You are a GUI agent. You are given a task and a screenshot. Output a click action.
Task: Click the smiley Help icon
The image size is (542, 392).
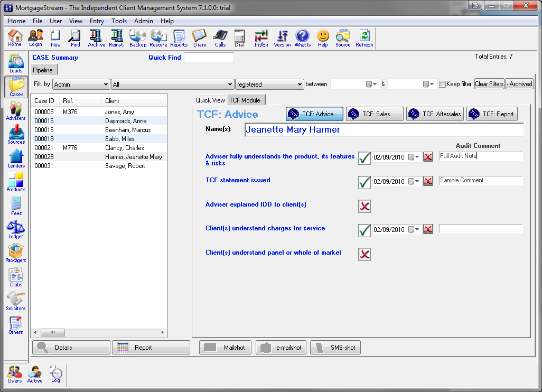[323, 38]
